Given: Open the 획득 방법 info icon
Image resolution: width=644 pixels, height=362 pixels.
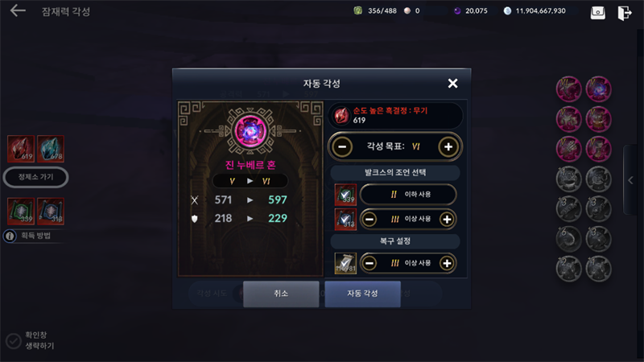Looking at the screenshot, I should [10, 236].
